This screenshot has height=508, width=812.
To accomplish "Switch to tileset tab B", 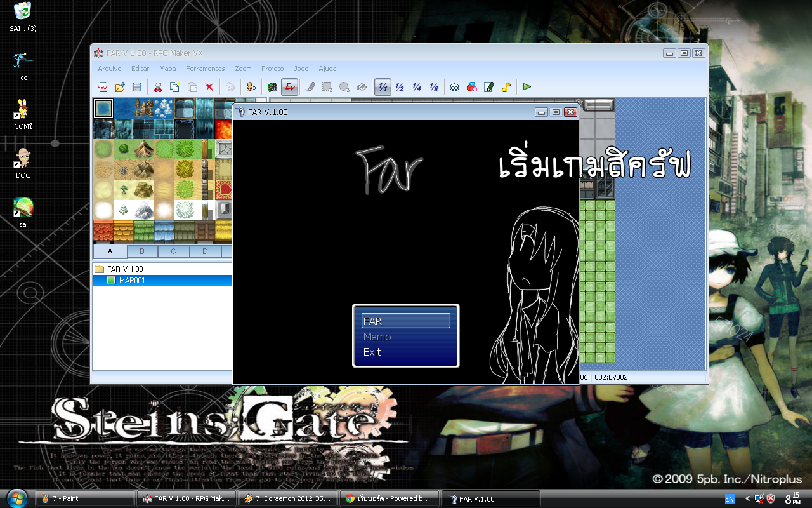I will [141, 251].
